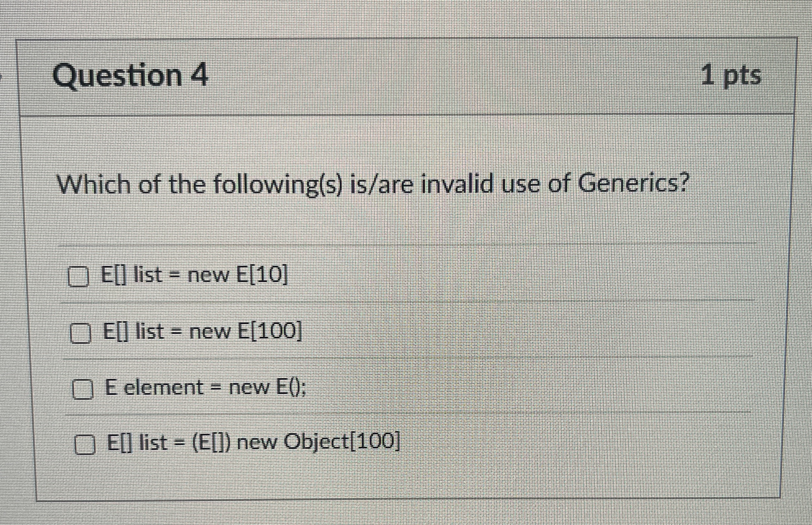
Task: Select answer text "new E[100]"
Action: (x=246, y=332)
